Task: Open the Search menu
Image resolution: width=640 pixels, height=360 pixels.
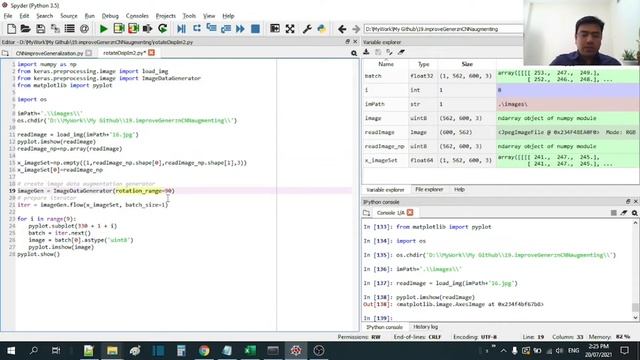Action: tap(44, 16)
